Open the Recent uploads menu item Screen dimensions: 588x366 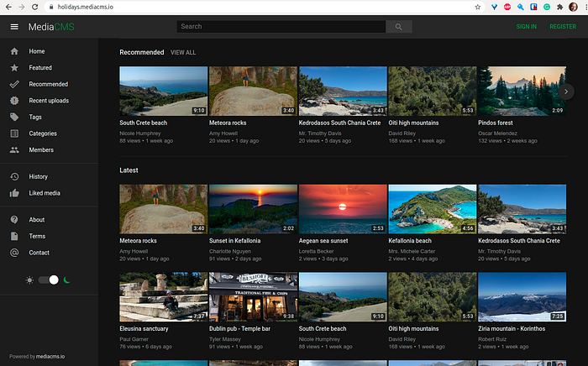tap(49, 101)
